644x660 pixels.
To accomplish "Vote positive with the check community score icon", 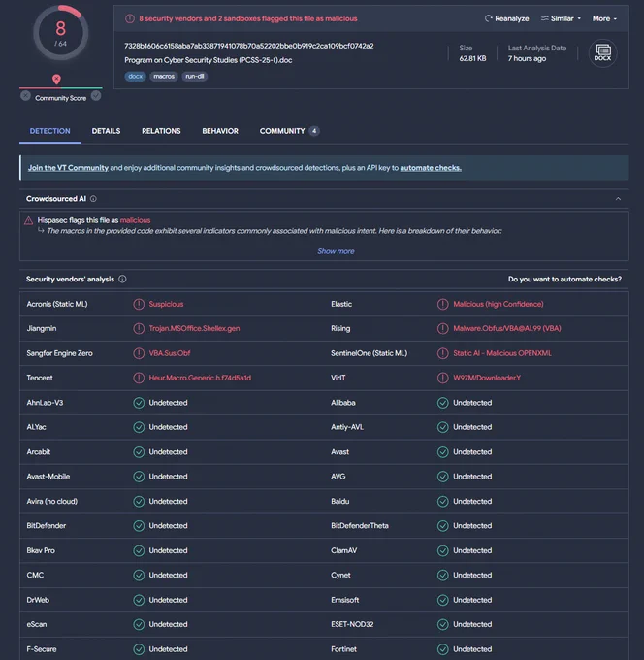I will point(96,96).
